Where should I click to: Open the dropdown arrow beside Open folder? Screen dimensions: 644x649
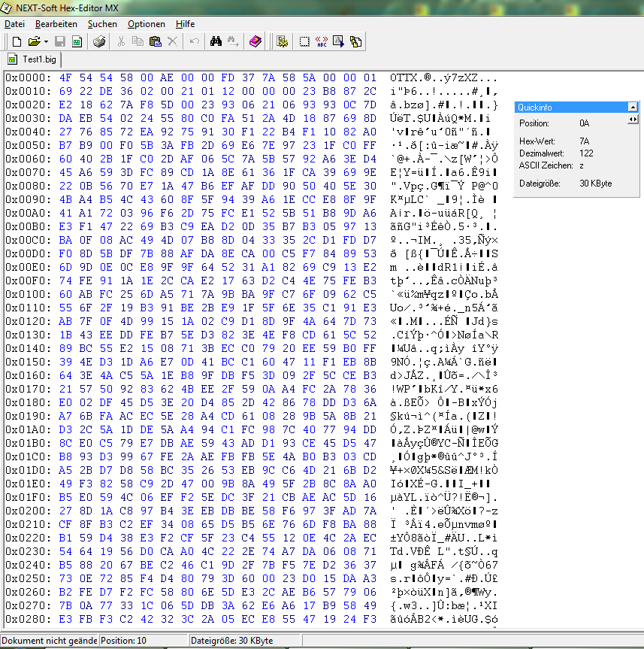pyautogui.click(x=46, y=41)
